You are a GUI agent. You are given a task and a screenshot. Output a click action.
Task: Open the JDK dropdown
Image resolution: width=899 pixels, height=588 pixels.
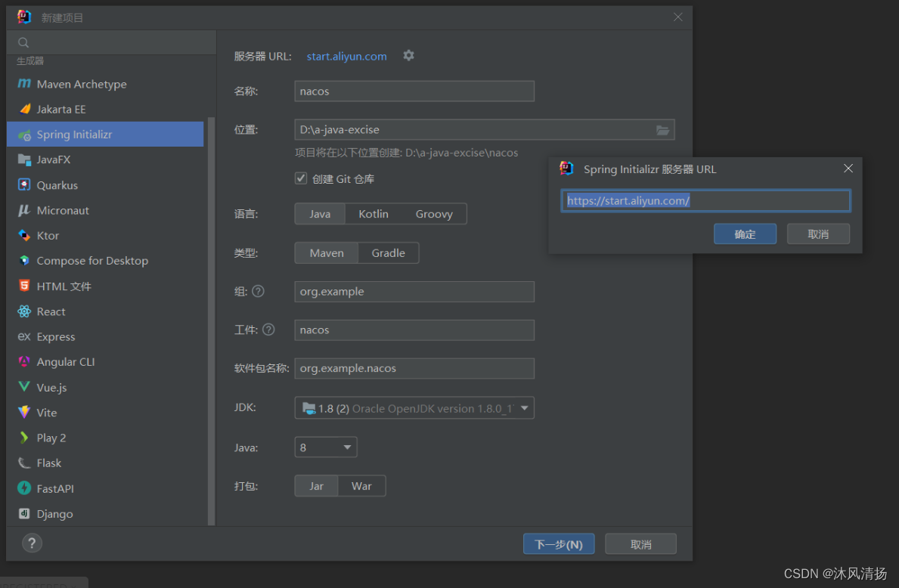pyautogui.click(x=414, y=408)
